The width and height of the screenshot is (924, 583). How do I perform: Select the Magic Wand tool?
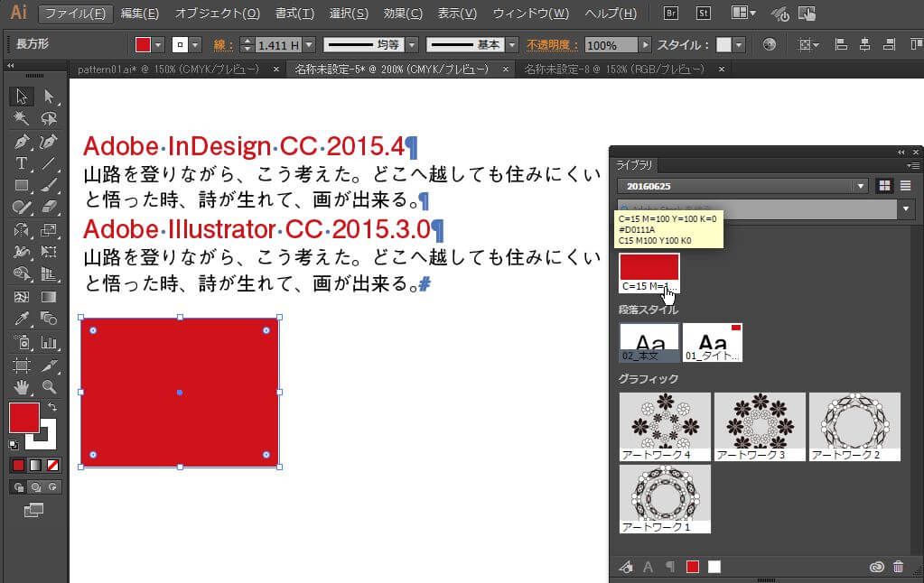[21, 118]
